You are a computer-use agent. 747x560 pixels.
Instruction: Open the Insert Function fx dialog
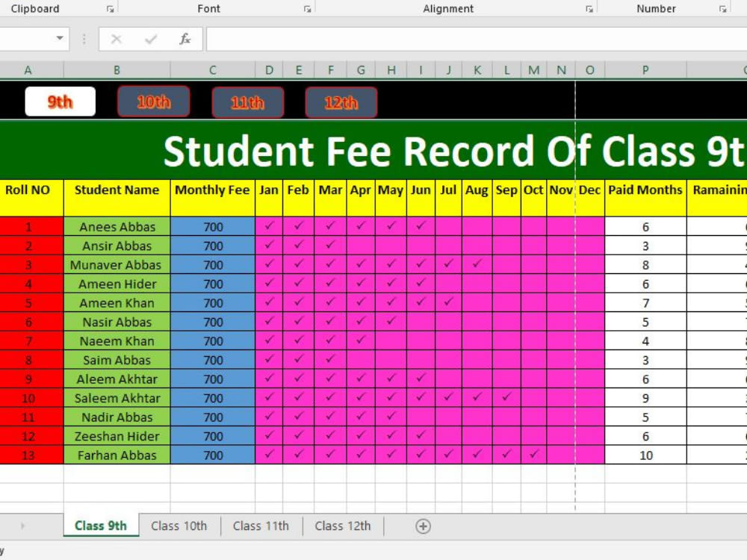click(185, 39)
